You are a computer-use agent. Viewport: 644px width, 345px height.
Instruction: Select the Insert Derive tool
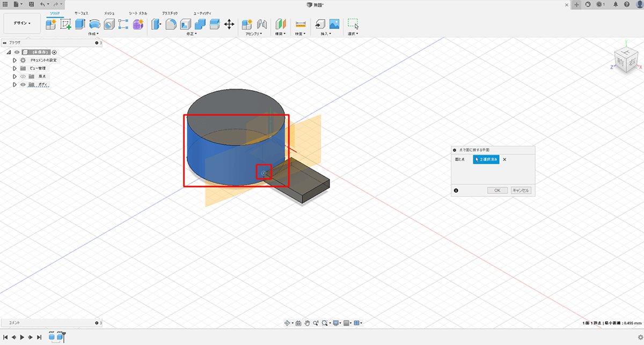click(x=320, y=24)
